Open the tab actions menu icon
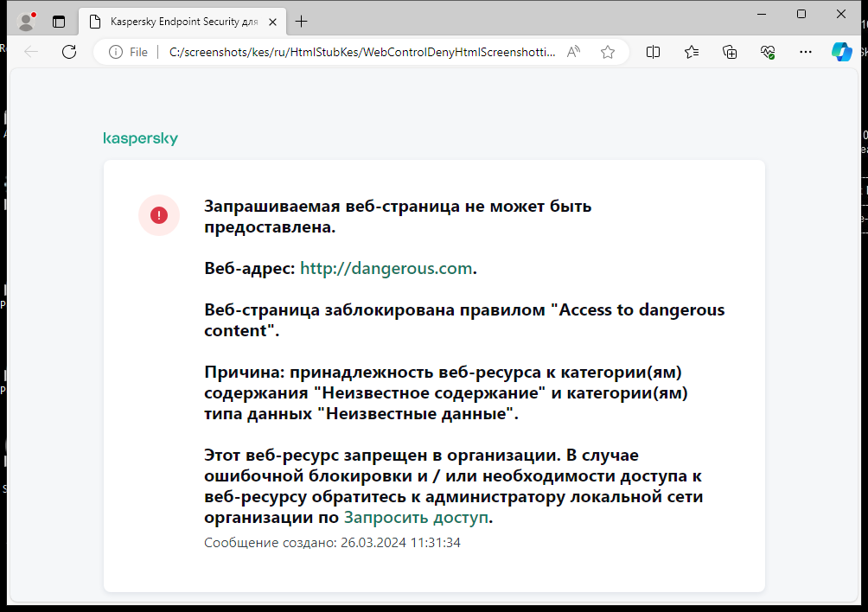The image size is (868, 612). (59, 22)
